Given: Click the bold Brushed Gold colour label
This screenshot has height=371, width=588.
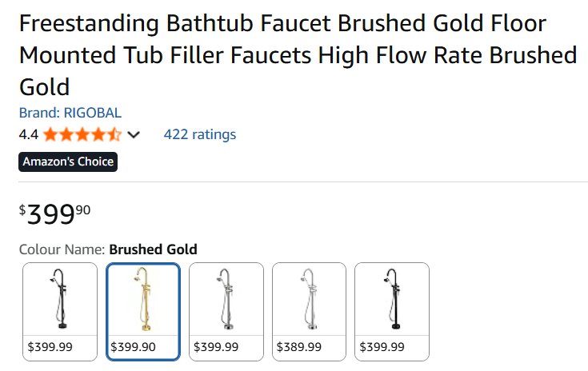Looking at the screenshot, I should tap(153, 249).
